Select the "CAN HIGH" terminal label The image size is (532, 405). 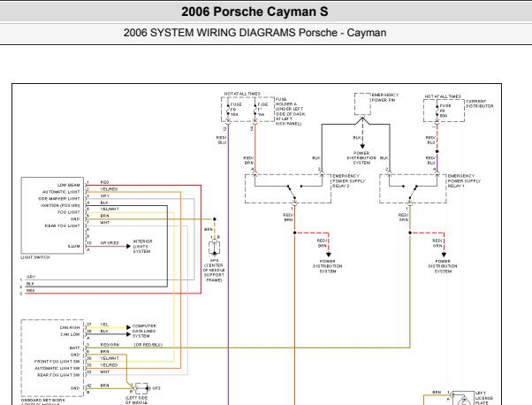click(x=70, y=327)
